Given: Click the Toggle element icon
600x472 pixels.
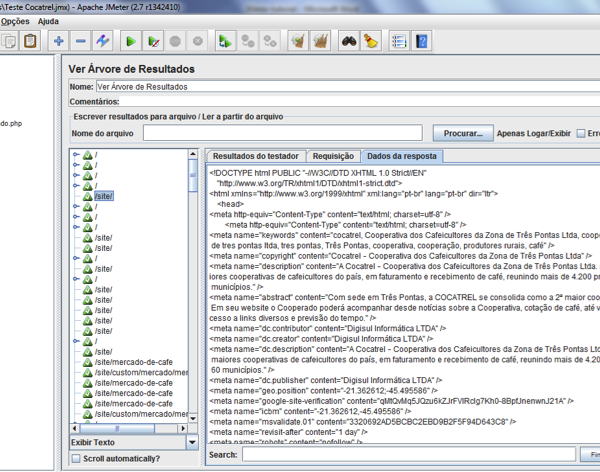Looking at the screenshot, I should pos(103,41).
